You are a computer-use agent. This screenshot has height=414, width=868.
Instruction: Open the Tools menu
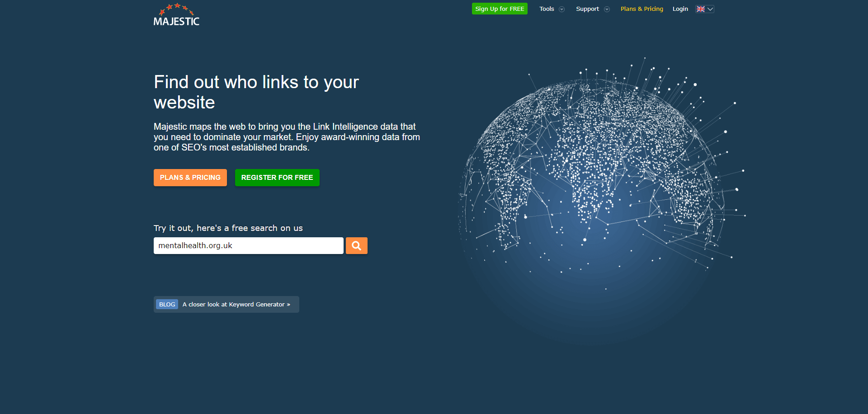(x=547, y=9)
